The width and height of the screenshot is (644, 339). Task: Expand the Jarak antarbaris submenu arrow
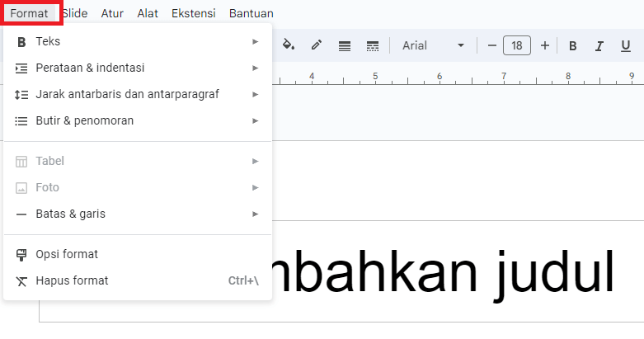click(x=256, y=95)
